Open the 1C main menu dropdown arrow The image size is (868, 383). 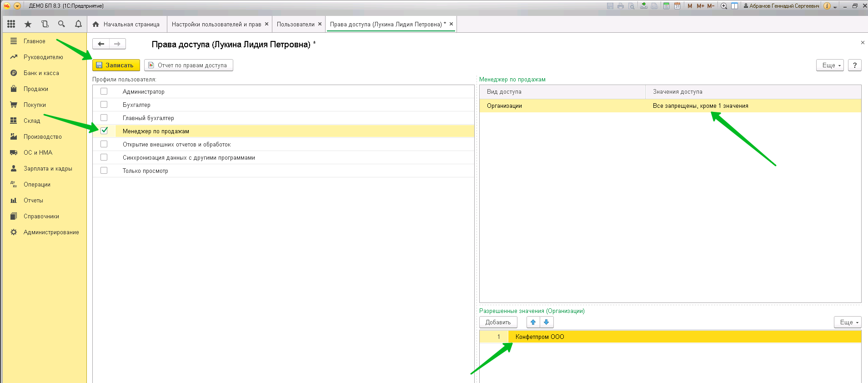coord(17,6)
